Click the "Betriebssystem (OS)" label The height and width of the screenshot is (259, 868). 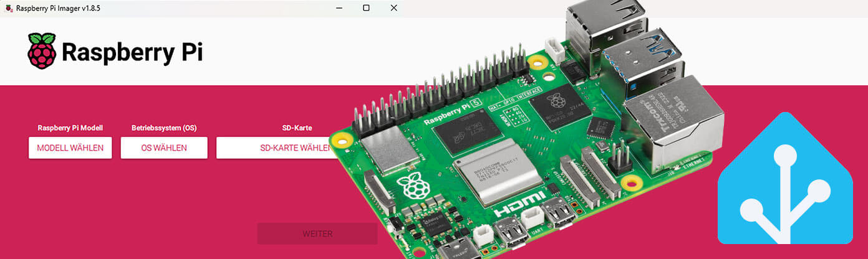tap(163, 128)
